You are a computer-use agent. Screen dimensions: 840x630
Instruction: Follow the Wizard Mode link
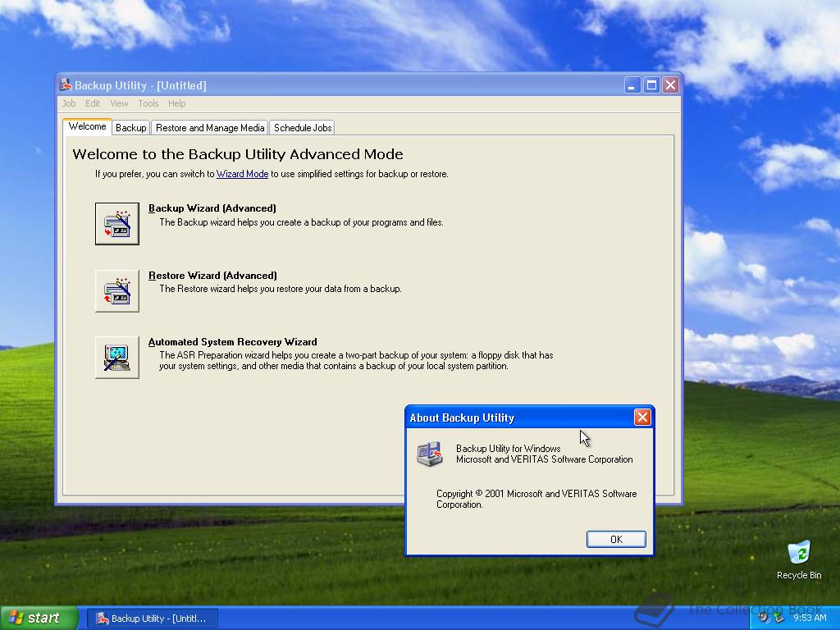242,174
